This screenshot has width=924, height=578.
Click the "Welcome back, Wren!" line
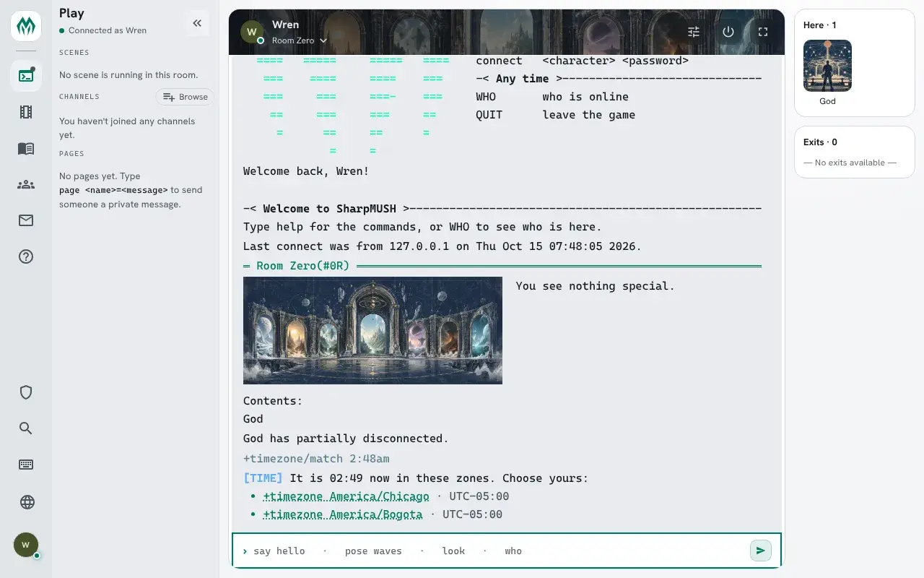point(306,171)
